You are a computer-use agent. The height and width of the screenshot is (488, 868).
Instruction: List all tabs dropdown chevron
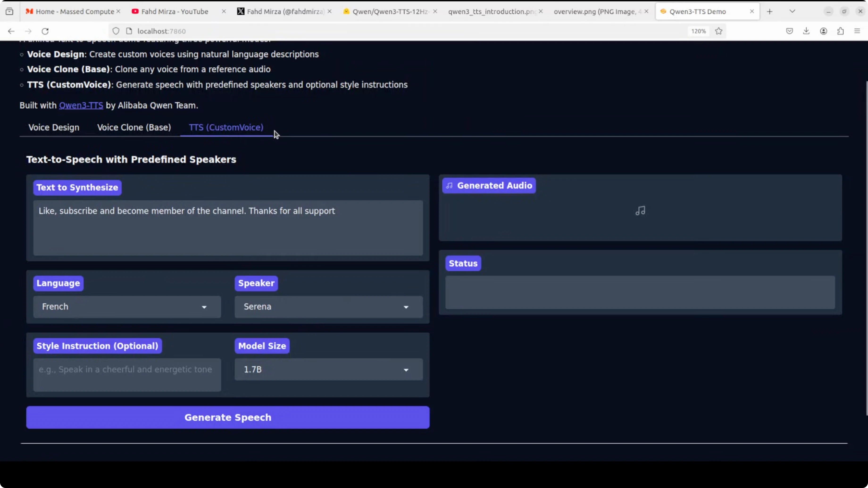point(793,12)
